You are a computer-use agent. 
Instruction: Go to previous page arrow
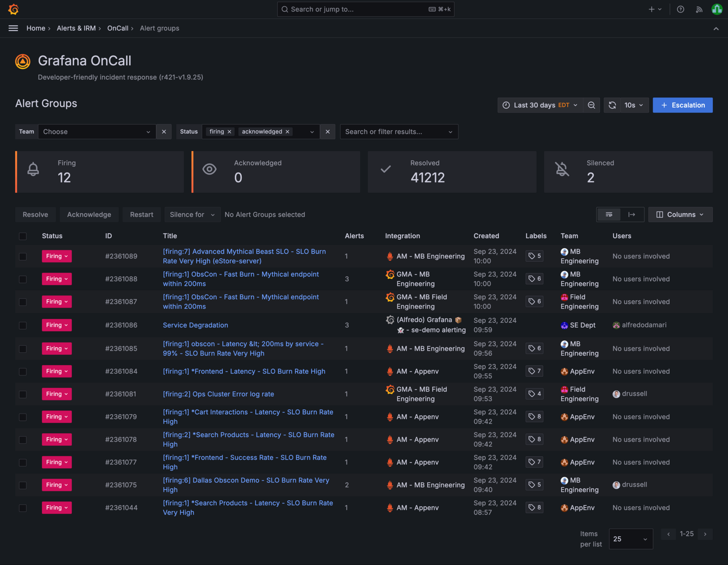[669, 534]
